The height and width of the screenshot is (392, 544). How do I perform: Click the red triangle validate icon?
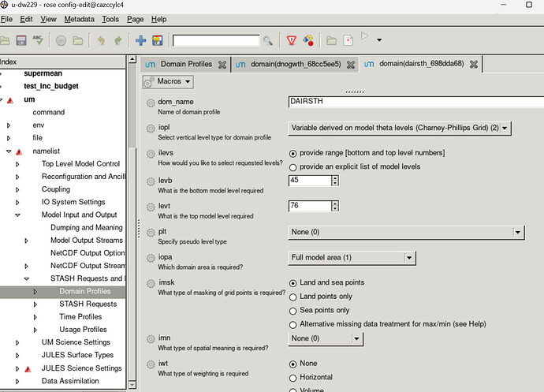click(292, 41)
